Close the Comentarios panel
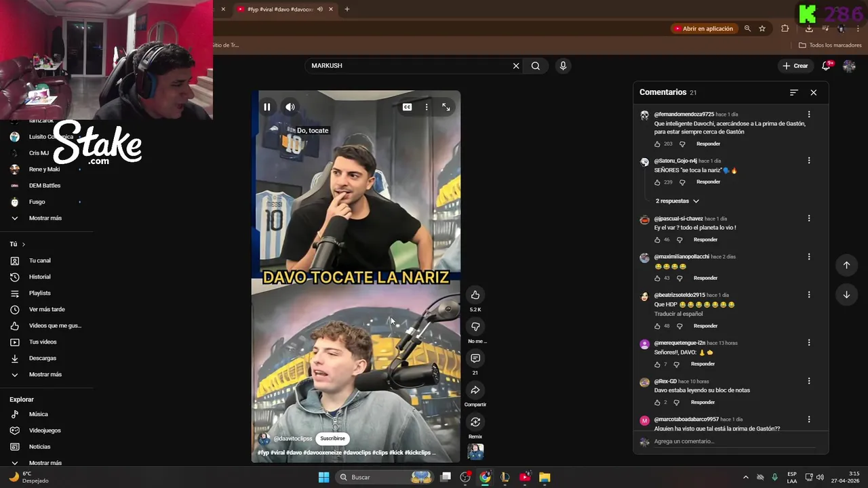Screen dimensions: 868x488 tap(814, 92)
